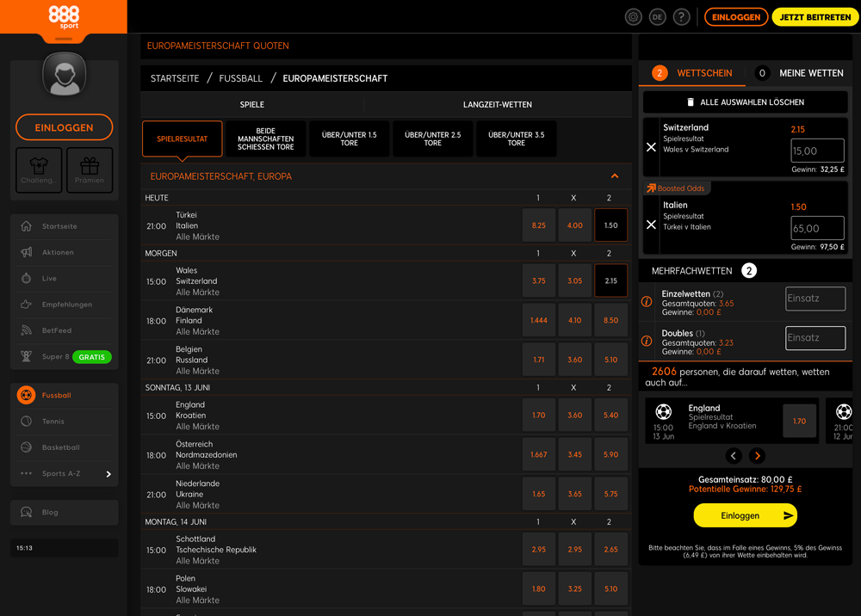Remove Italien selection with X icon
The width and height of the screenshot is (861, 616).
651,225
